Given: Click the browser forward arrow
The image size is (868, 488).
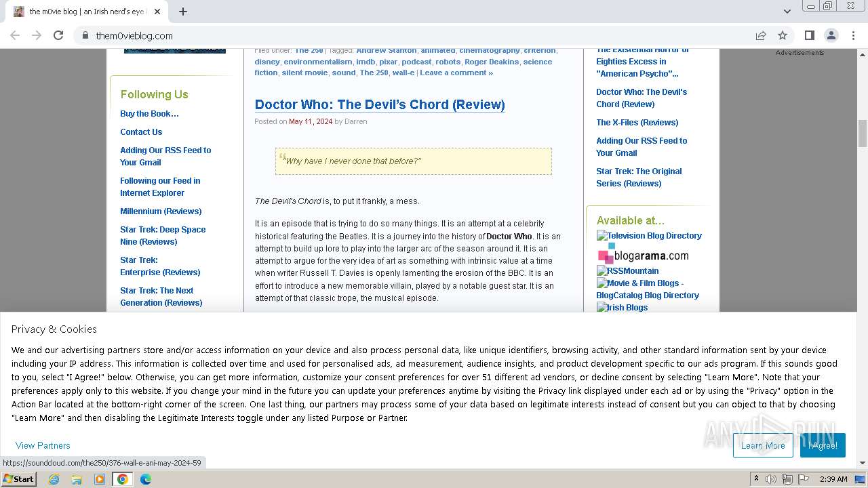Looking at the screenshot, I should coord(37,35).
